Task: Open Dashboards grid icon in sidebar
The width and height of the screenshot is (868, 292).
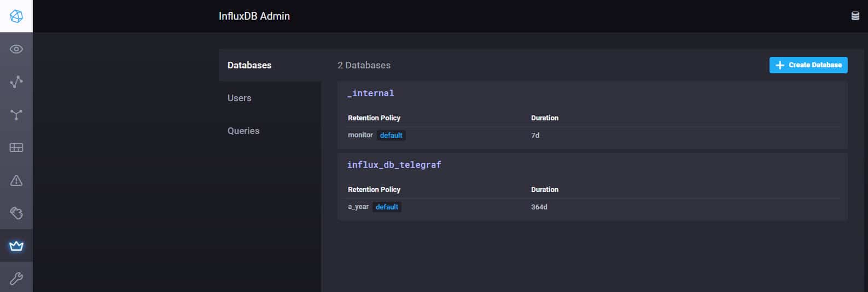Action: tap(16, 148)
